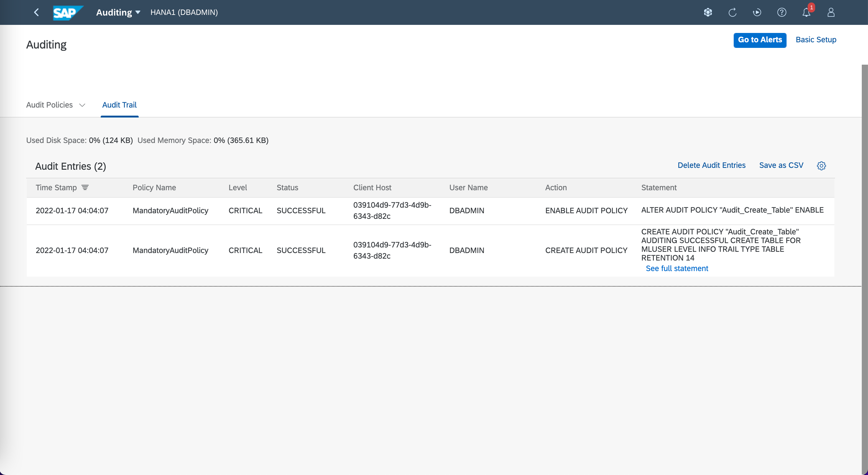This screenshot has width=868, height=475.
Task: Open the help question mark icon
Action: pyautogui.click(x=781, y=12)
